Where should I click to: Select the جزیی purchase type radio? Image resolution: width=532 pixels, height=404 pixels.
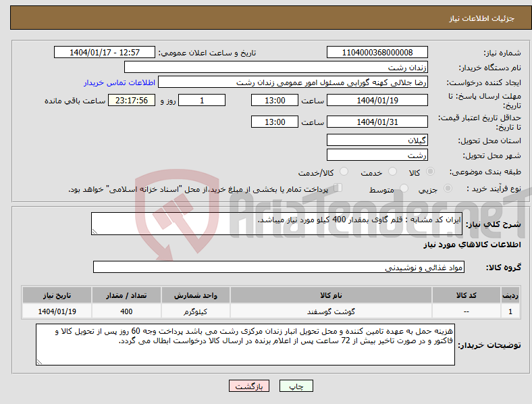coord(448,188)
